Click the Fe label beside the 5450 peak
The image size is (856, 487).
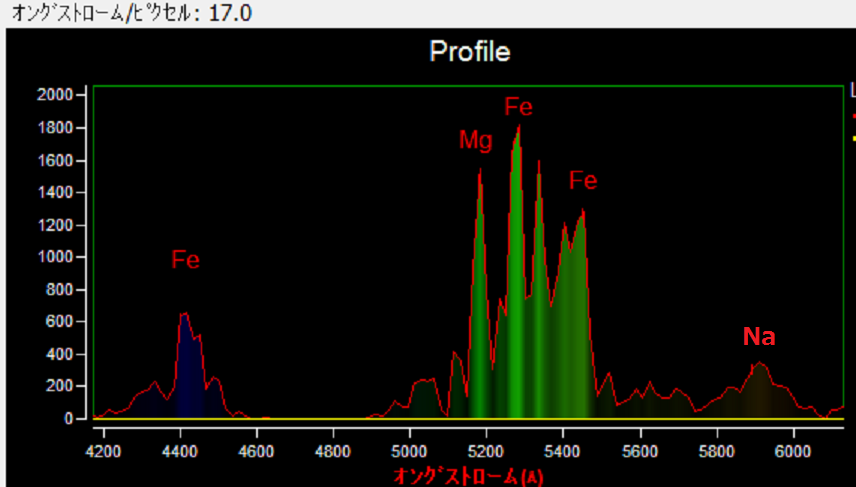click(583, 180)
